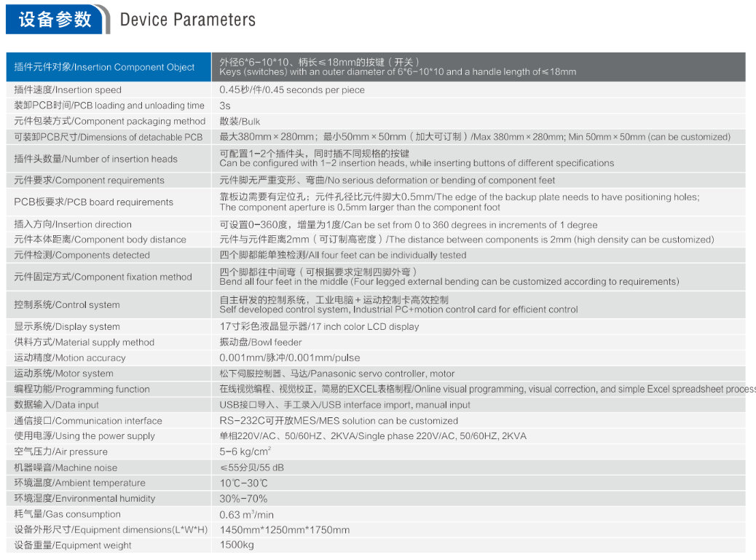This screenshot has height=560, width=756.
Task: Click the Machine noise 55 dB value
Action: [251, 468]
